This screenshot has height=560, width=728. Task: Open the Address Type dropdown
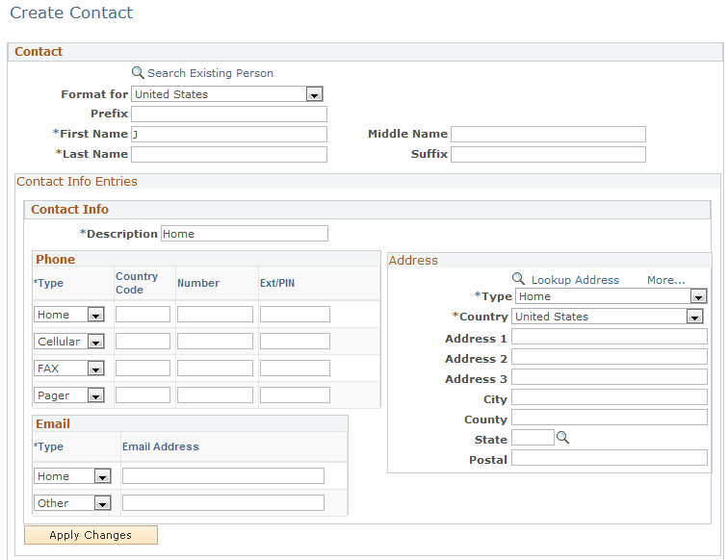(x=611, y=296)
